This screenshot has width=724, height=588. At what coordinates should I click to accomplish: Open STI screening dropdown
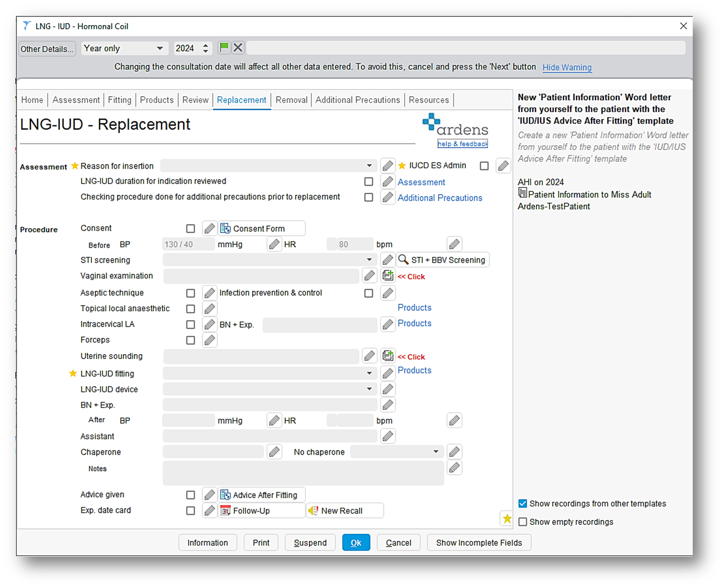[x=269, y=260]
